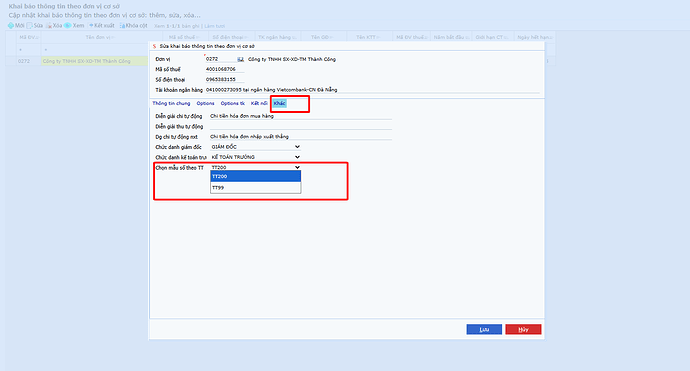This screenshot has width=690, height=371.
Task: Switch to the Options tab
Action: click(206, 103)
